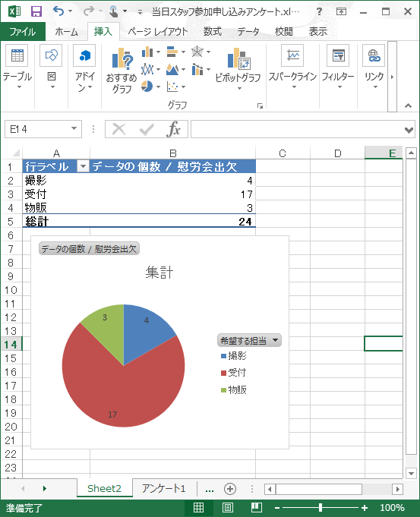Click the Sparklines (スパークライン) icon
This screenshot has height=517, width=420.
pyautogui.click(x=292, y=68)
